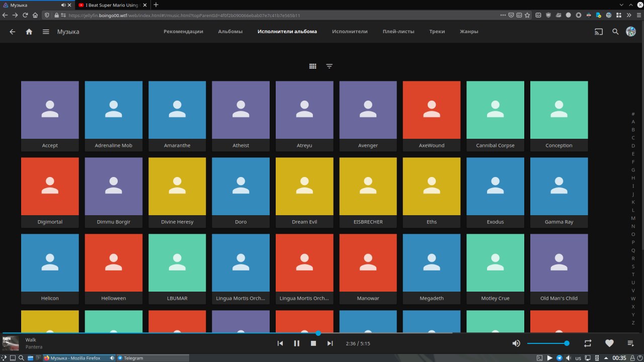
Task: Save page to Pocket
Action: tap(511, 15)
